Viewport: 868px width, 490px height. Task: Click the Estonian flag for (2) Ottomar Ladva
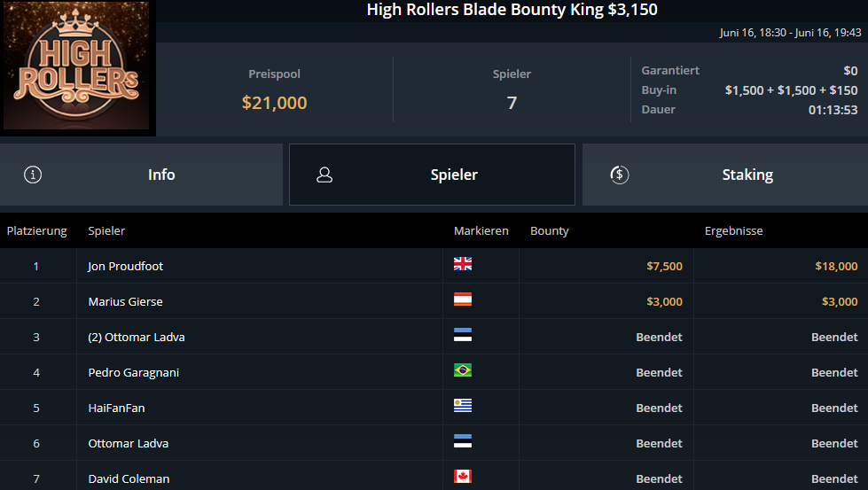coord(463,335)
